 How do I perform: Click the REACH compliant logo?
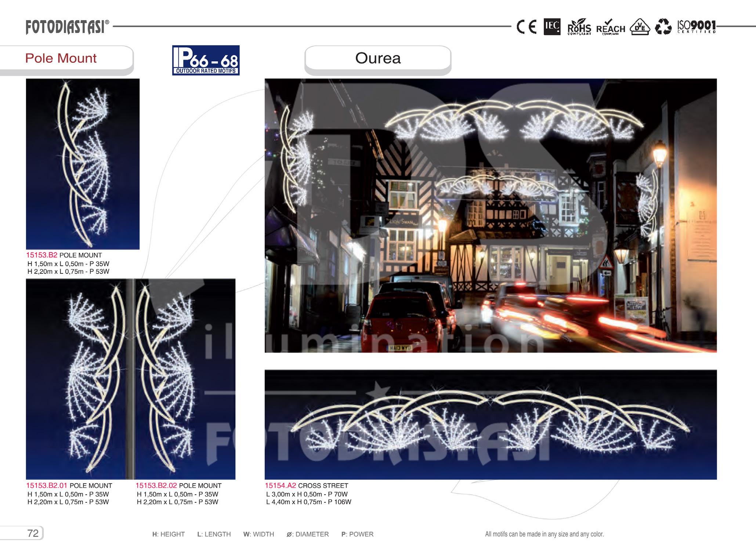tap(610, 28)
